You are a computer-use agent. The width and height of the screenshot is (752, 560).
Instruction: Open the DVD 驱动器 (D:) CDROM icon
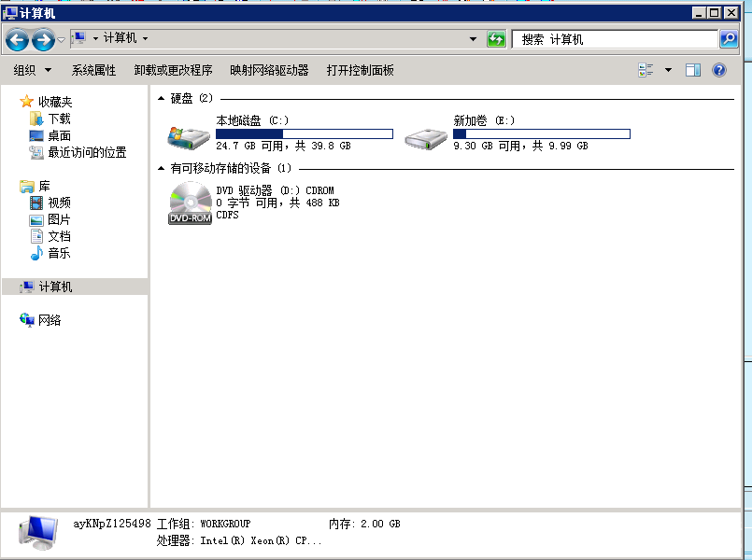coord(191,199)
